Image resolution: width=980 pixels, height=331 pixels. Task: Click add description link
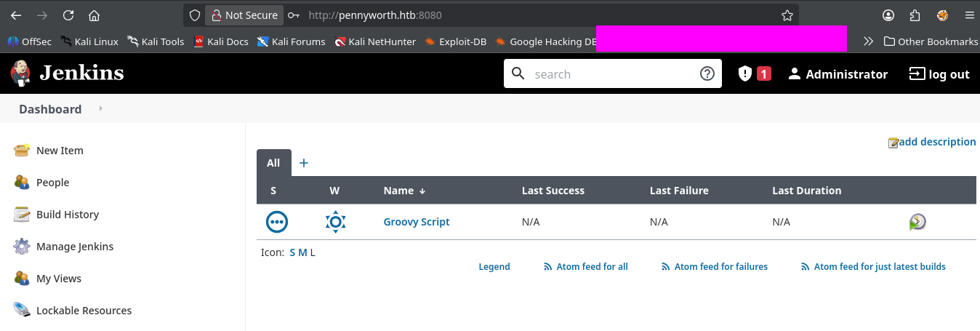coord(932,142)
